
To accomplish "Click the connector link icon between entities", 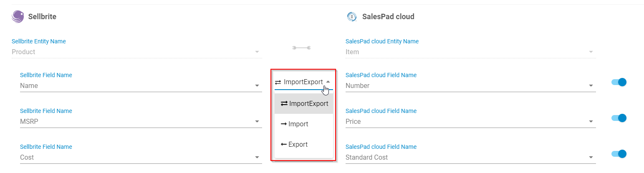I will [301, 48].
